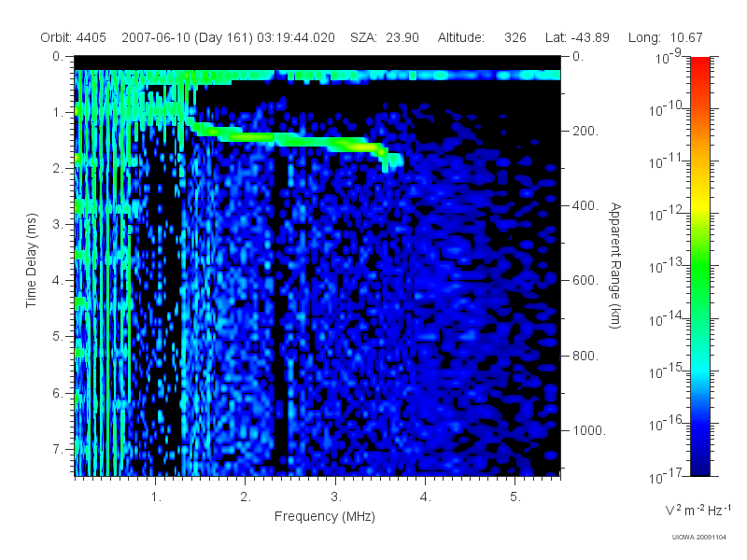Click the 5. tick label on the time delay axis
The image size is (747, 560).
point(58,337)
